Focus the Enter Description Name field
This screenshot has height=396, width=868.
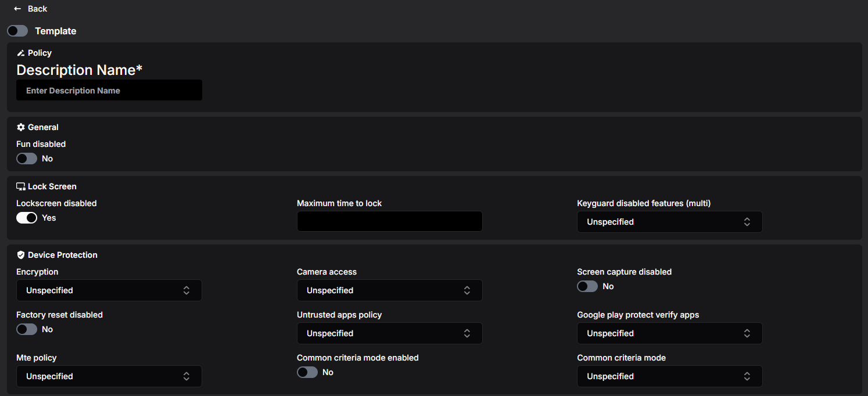click(x=109, y=91)
